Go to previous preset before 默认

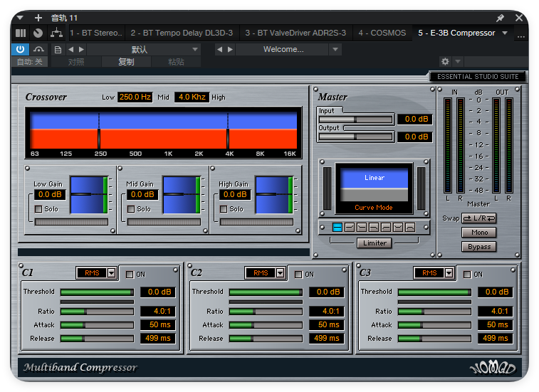[70, 50]
